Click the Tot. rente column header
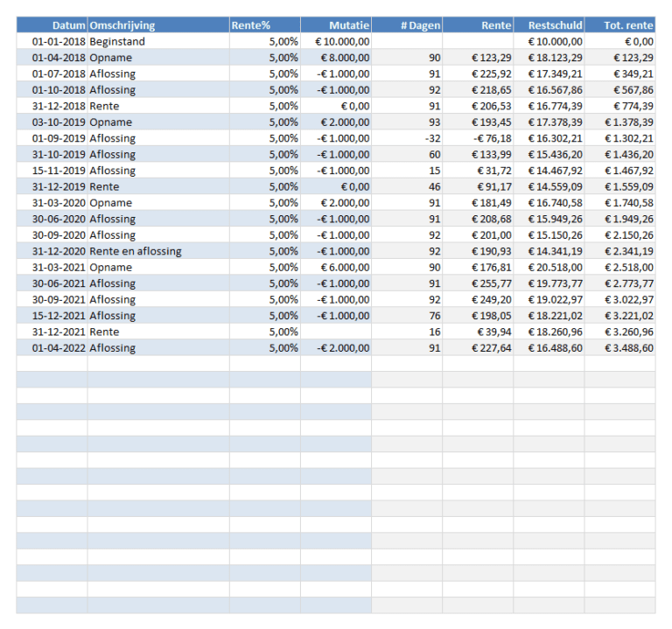The width and height of the screenshot is (672, 629). [x=628, y=25]
